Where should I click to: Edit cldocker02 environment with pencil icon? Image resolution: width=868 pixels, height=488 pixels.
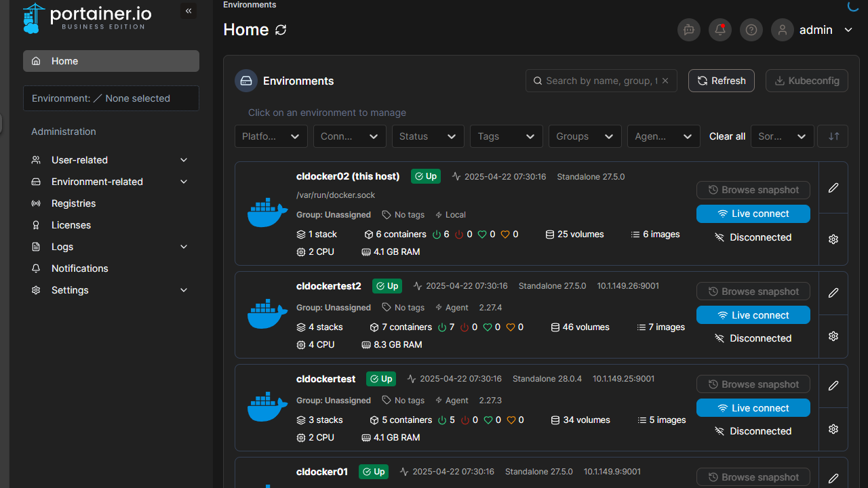coord(833,188)
